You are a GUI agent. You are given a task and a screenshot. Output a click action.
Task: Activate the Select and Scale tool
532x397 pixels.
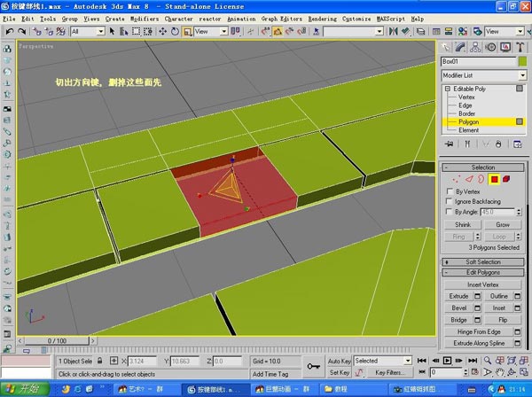click(x=187, y=32)
